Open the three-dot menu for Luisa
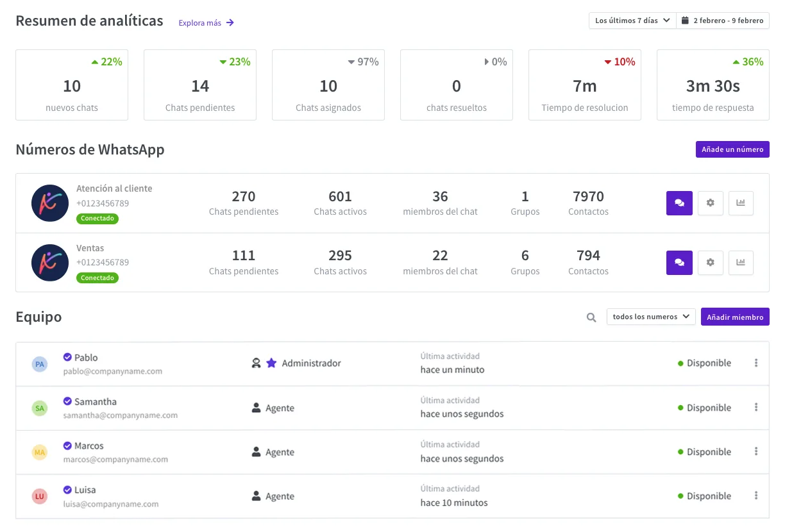The image size is (785, 532). [x=756, y=495]
